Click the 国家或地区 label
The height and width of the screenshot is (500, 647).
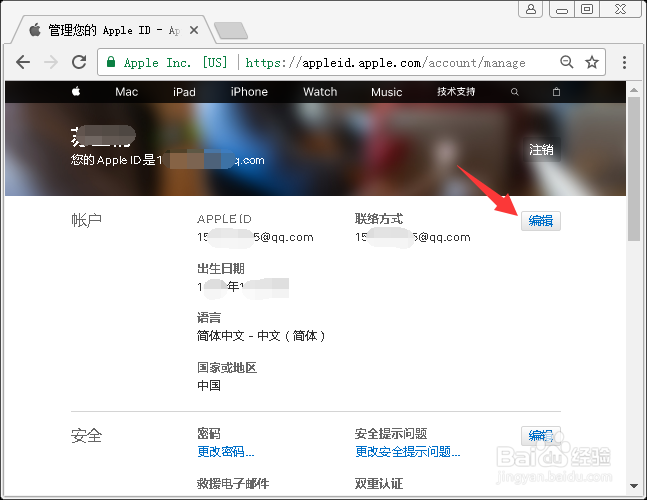click(227, 367)
